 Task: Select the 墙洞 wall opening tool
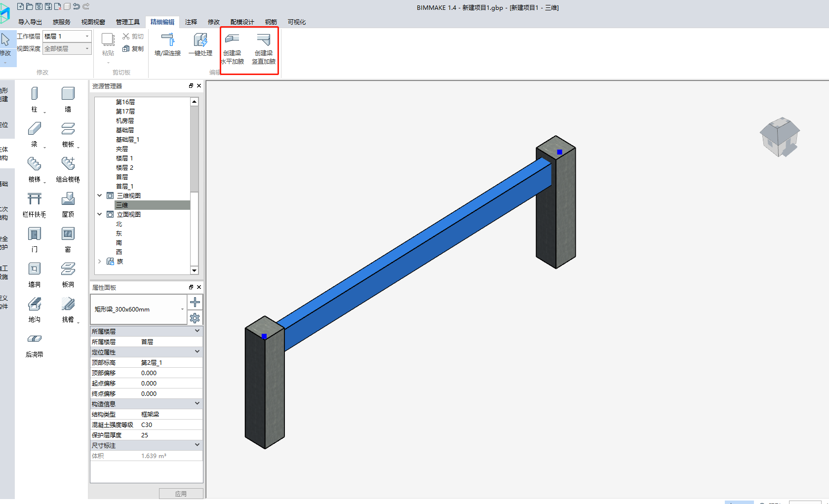click(35, 274)
